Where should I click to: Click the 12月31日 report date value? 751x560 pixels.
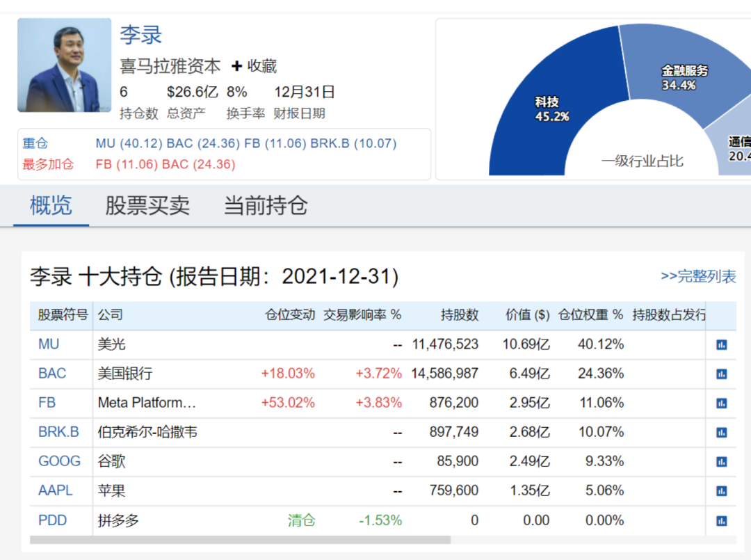point(304,92)
